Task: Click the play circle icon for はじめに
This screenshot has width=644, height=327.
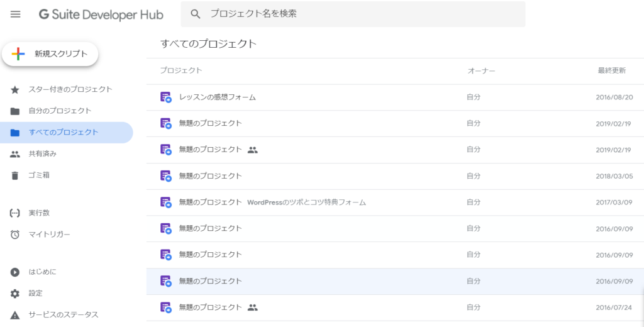Action: tap(15, 272)
